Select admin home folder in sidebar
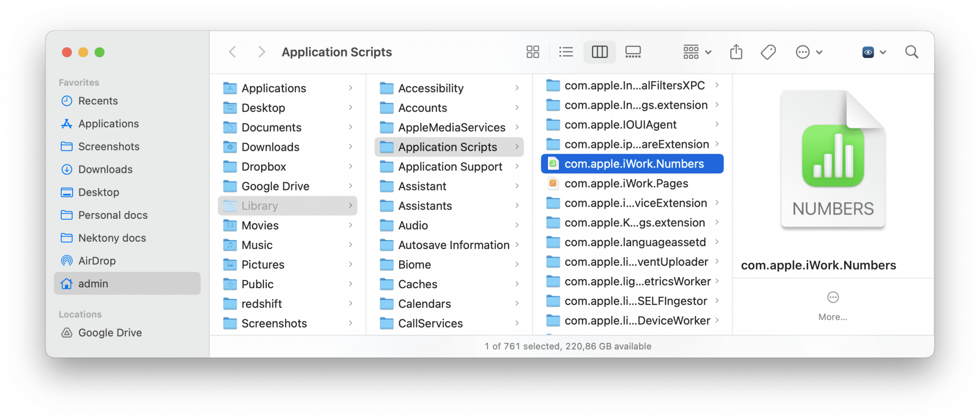This screenshot has height=418, width=980. point(127,283)
